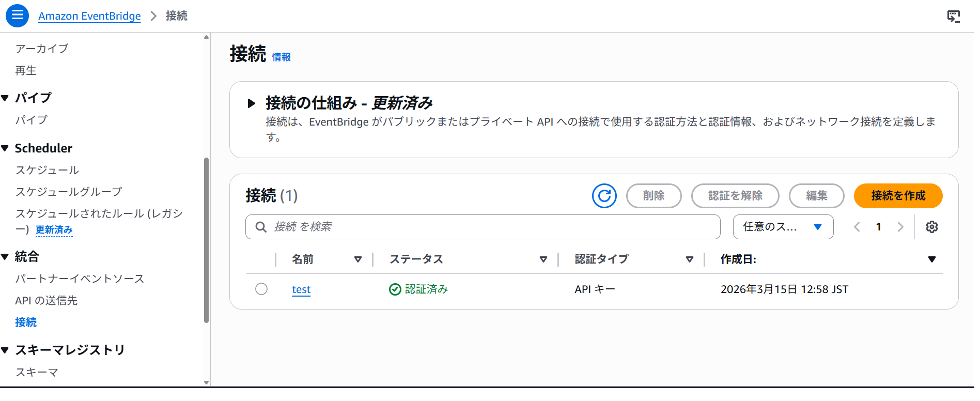This screenshot has height=401, width=980.
Task: Go to next page arrow
Action: 900,227
